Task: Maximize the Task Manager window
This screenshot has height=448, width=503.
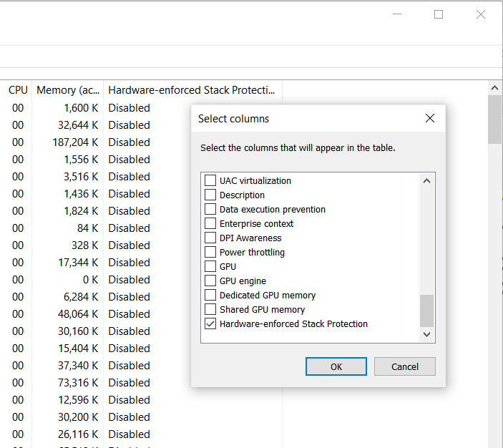Action: (x=439, y=14)
